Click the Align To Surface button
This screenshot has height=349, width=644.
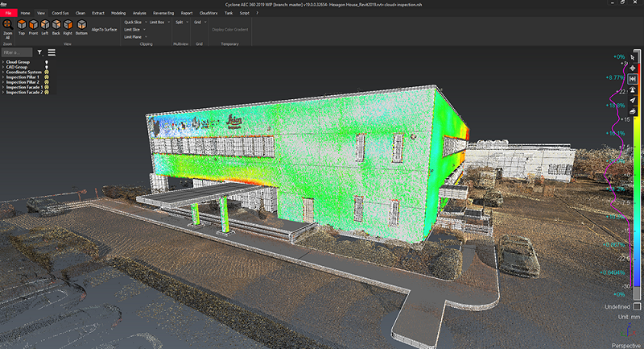(105, 30)
